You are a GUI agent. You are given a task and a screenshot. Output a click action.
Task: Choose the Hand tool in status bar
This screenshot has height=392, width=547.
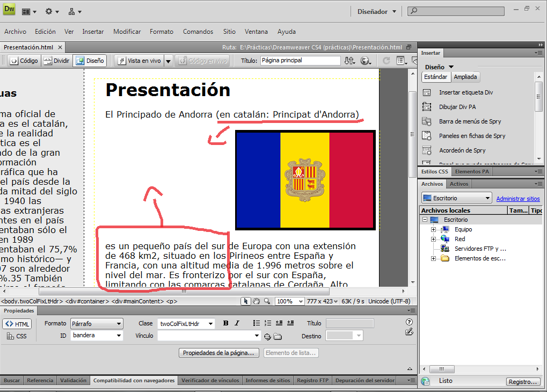257,301
